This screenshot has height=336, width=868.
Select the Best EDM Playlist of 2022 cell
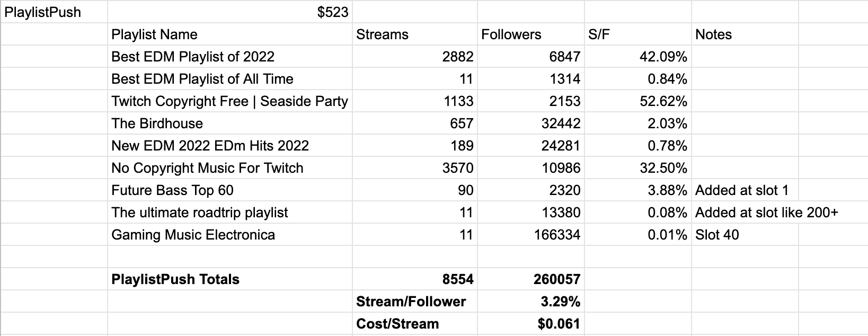click(x=230, y=57)
